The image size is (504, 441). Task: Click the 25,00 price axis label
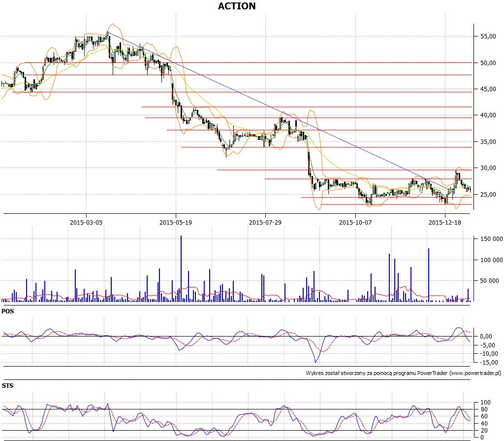click(x=488, y=195)
